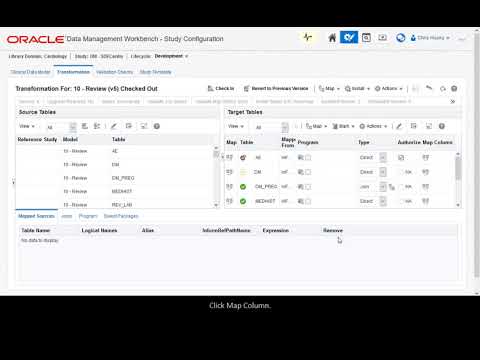The image size is (480, 360).
Task: Switch to the Validation Checks tab
Action: 114,72
